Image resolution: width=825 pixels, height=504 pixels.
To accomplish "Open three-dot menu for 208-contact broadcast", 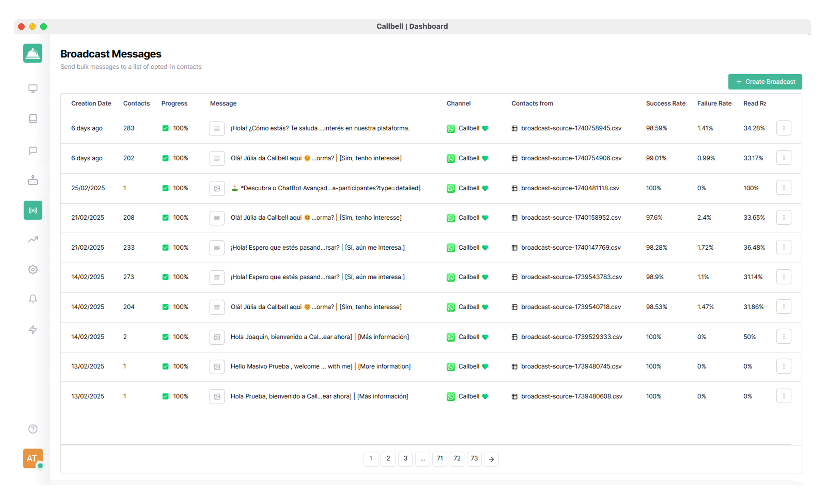I will (783, 218).
